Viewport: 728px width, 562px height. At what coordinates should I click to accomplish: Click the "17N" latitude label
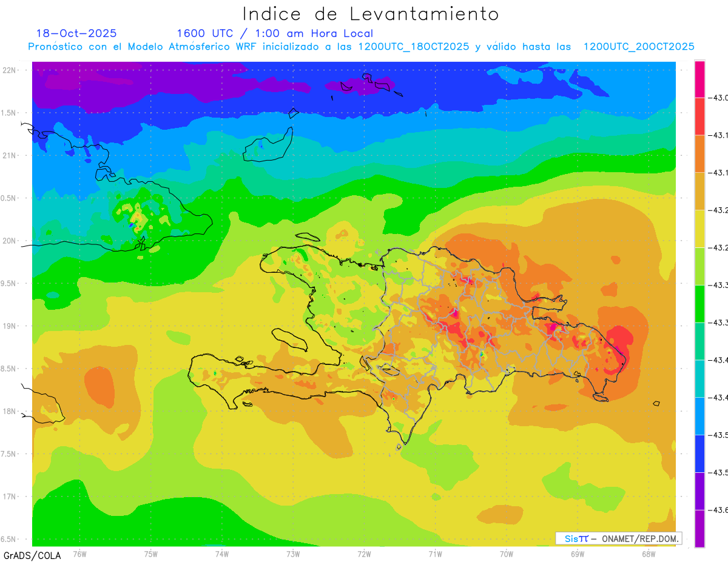[10, 497]
